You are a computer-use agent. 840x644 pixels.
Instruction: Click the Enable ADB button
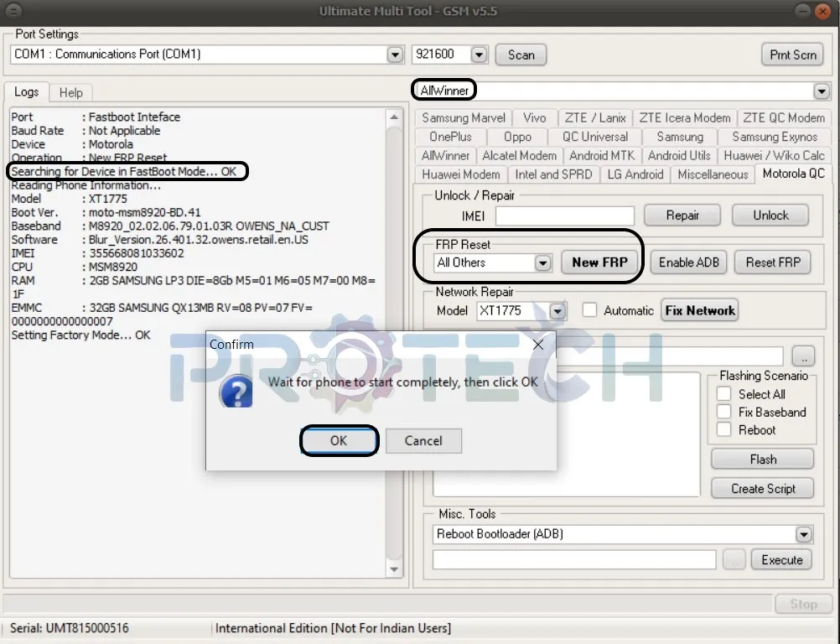(689, 262)
